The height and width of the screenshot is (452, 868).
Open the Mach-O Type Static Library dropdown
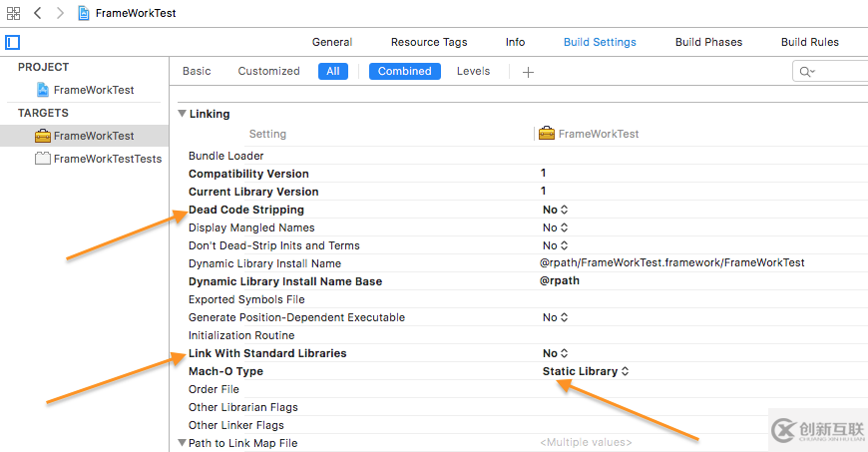586,371
